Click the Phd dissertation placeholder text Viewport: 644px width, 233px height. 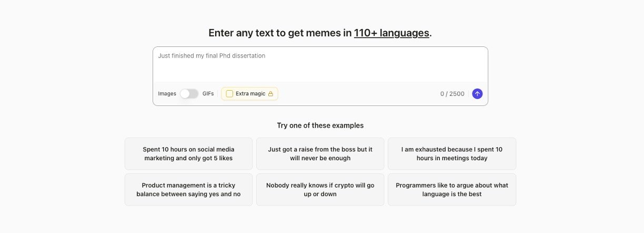coord(212,55)
